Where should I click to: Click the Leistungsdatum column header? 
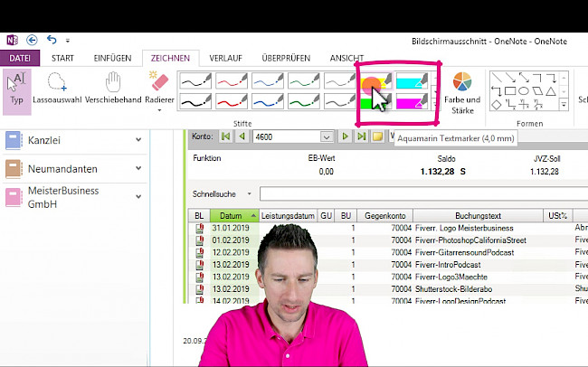[288, 215]
